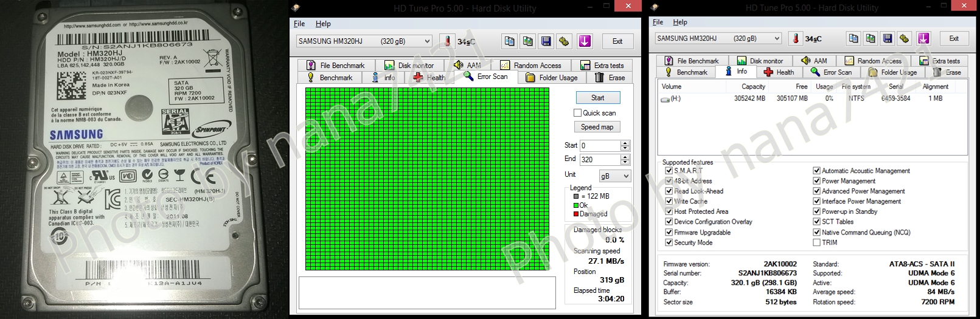980x319 pixels.
Task: Open the Health tab in the Info window
Action: [779, 72]
